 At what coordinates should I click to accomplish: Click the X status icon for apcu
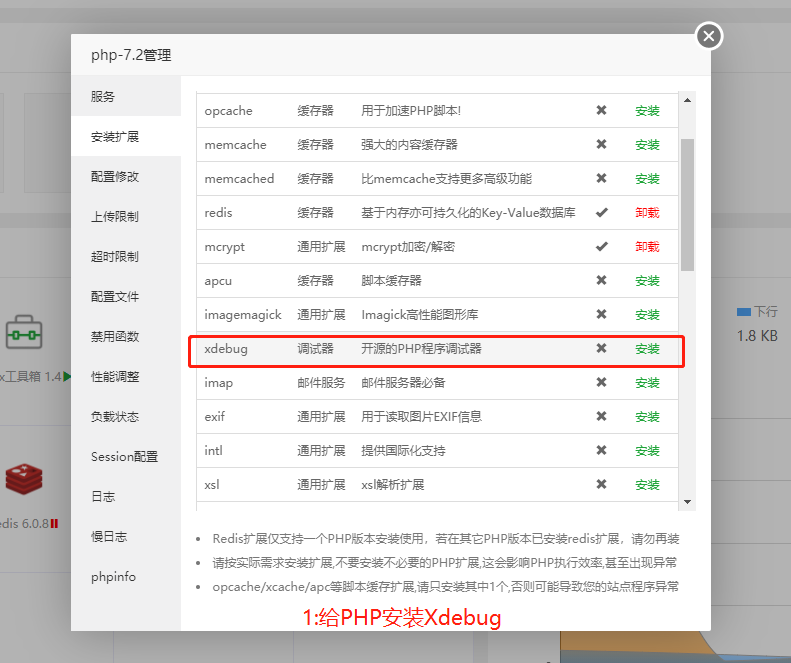[601, 280]
